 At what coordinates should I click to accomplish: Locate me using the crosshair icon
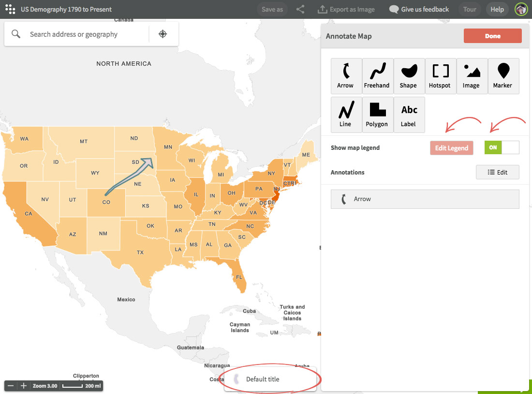[x=163, y=34]
